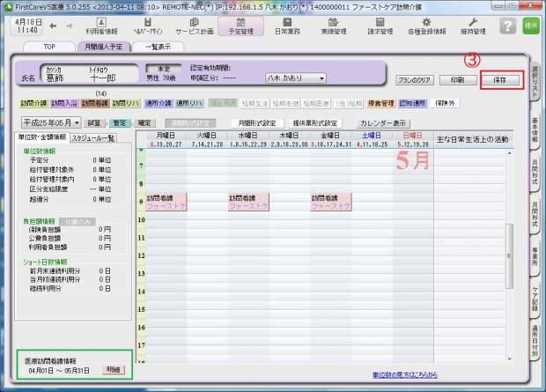Image resolution: width=546 pixels, height=392 pixels.
Task: Open the 実績管理 toolbar icon
Action: pos(330,25)
